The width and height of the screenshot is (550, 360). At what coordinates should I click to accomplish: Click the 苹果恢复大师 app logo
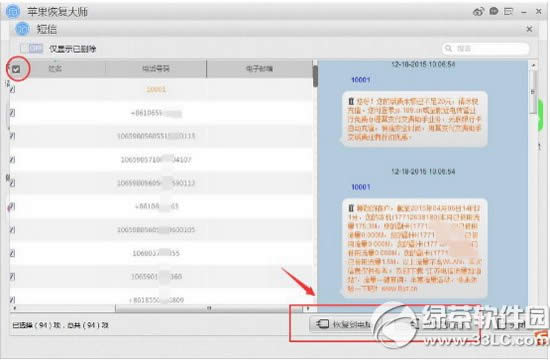coord(13,12)
